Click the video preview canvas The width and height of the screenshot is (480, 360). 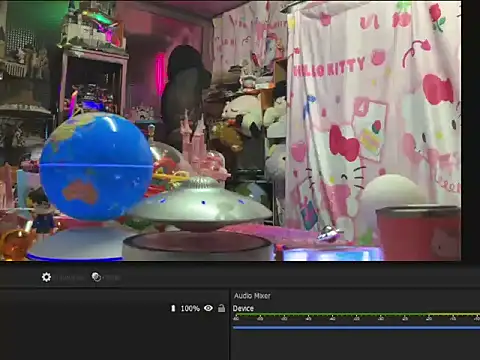(230, 130)
